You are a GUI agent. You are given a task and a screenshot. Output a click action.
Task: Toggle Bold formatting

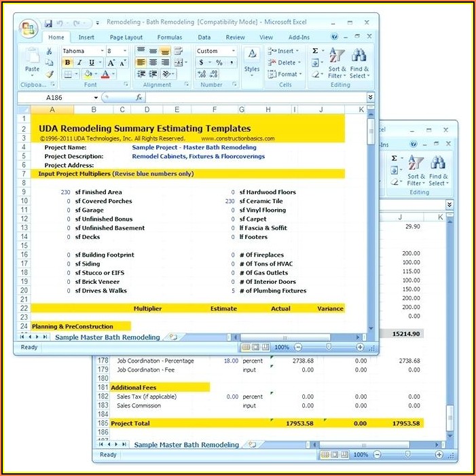[67, 62]
